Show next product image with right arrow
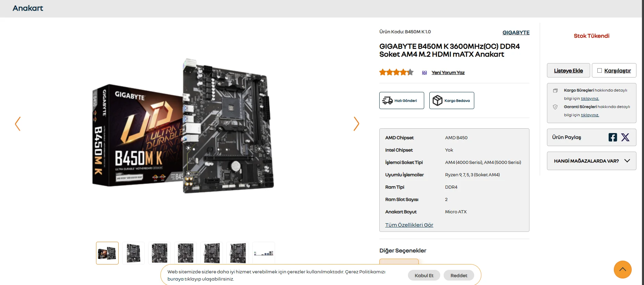 356,124
